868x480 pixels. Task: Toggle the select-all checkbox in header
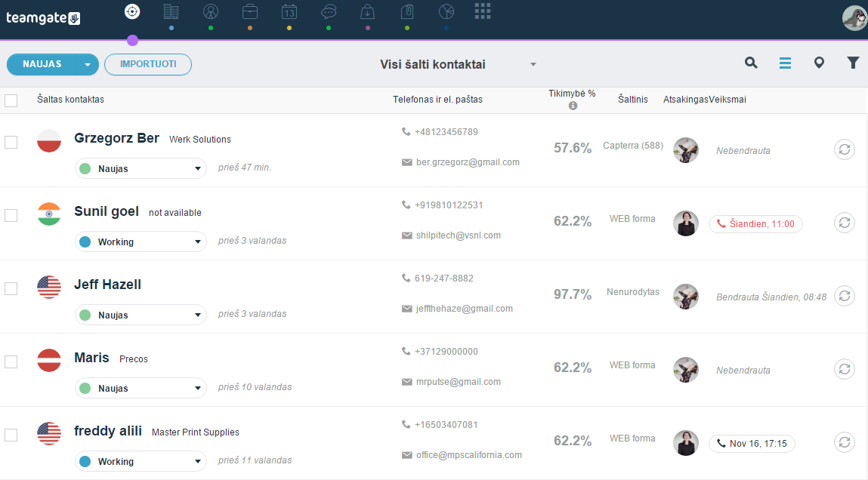(x=11, y=100)
